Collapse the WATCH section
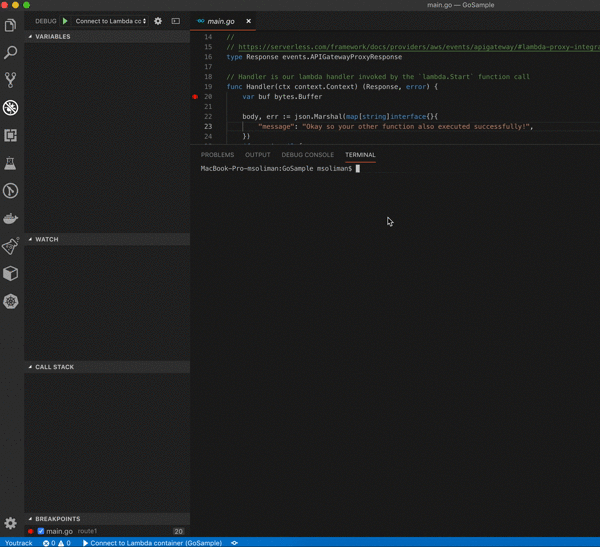The image size is (600, 547). (46, 240)
